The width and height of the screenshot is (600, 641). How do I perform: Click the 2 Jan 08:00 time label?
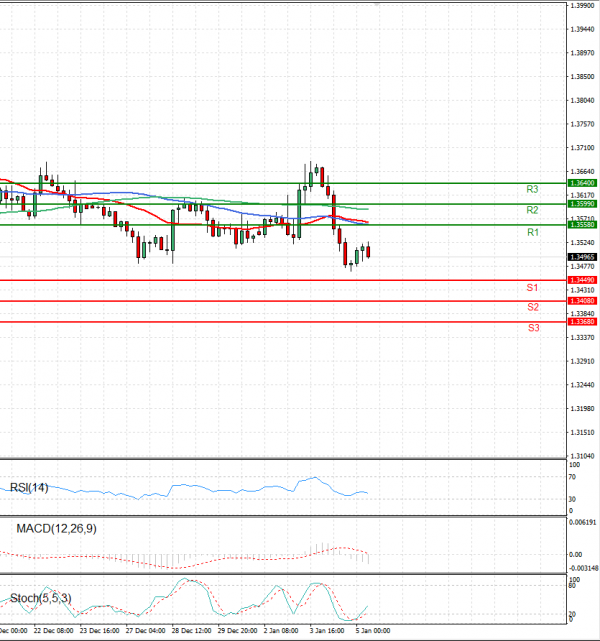point(281,630)
